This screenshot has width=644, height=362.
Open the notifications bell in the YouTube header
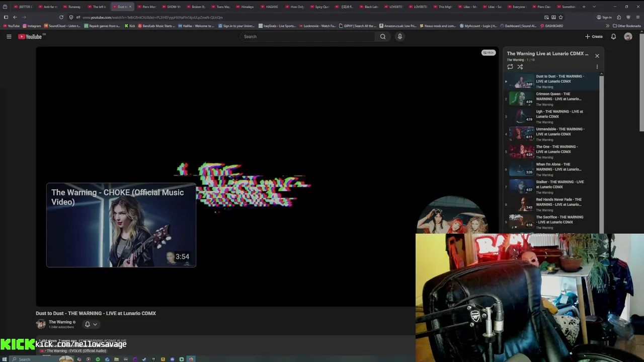tap(613, 36)
